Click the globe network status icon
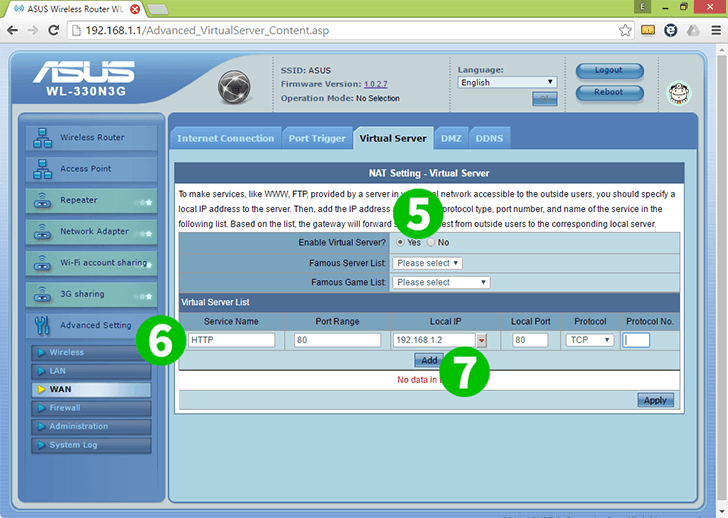Screen dimensions: 728x518 point(234,87)
